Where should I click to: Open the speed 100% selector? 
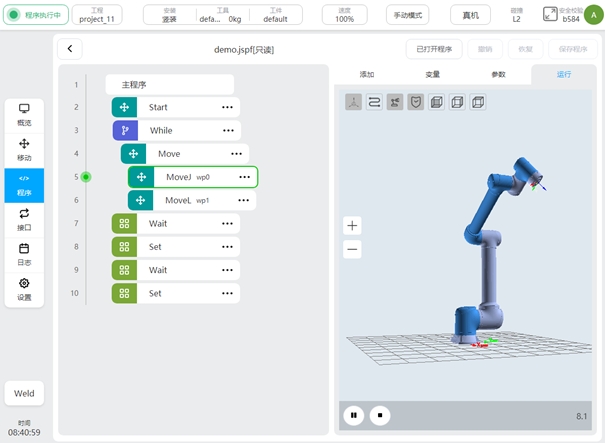[344, 15]
